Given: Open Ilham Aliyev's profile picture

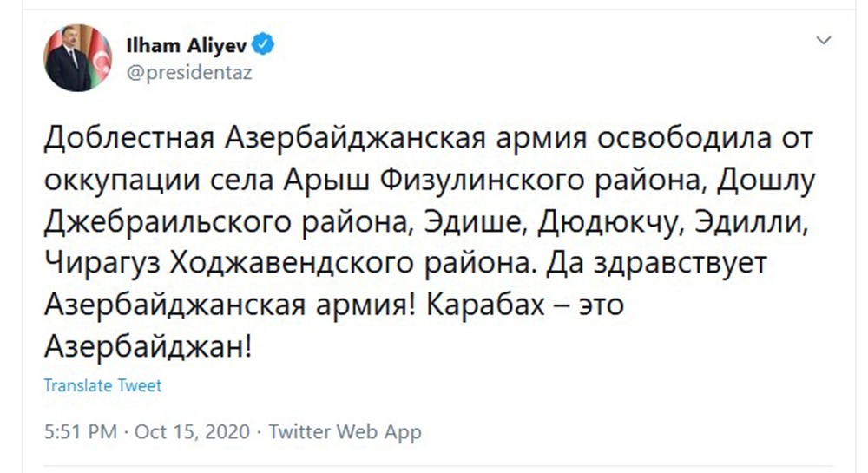Looking at the screenshot, I should tap(79, 57).
